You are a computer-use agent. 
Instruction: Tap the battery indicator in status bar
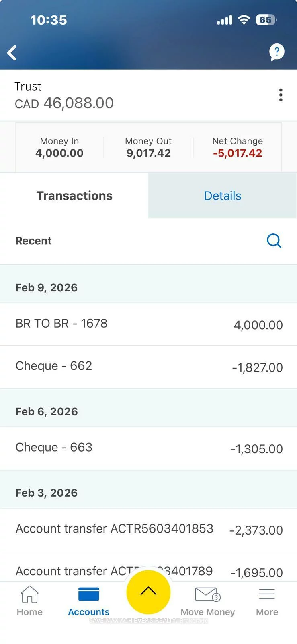[x=266, y=20]
